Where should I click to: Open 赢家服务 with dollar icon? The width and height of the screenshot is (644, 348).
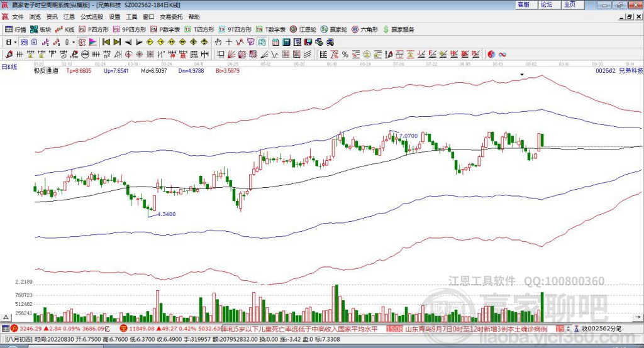(x=399, y=30)
